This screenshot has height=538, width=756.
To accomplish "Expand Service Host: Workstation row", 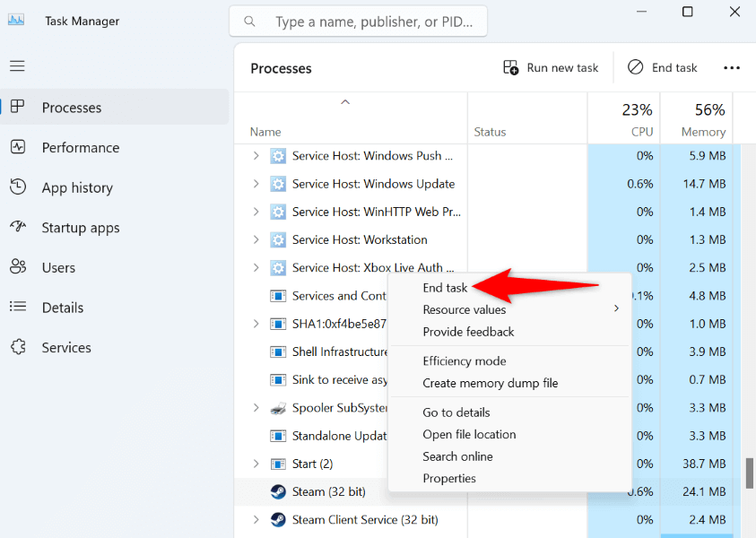I will [x=256, y=239].
